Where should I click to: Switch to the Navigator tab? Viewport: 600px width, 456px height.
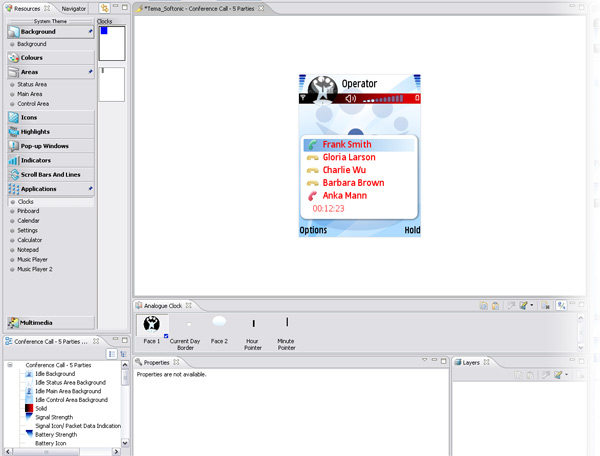tap(74, 8)
